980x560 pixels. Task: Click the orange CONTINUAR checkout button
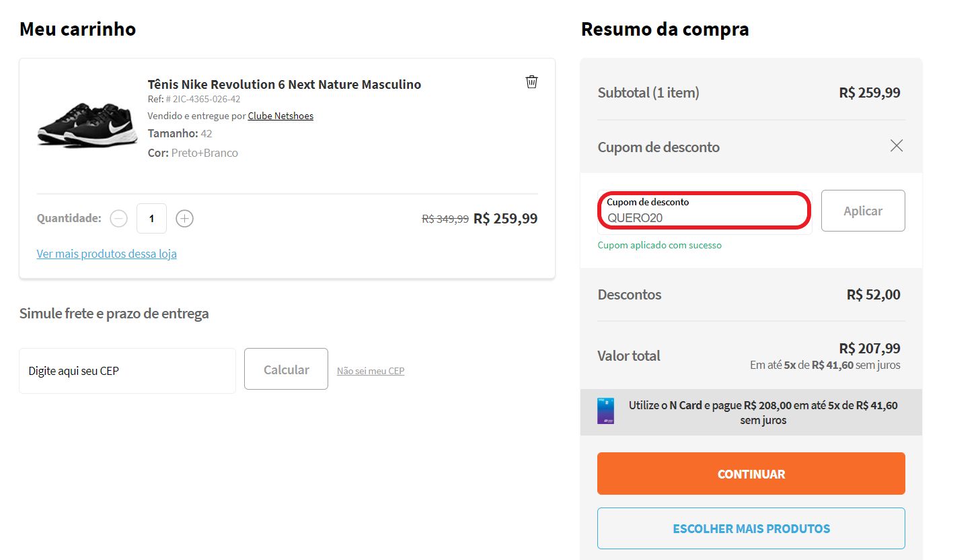coord(751,473)
